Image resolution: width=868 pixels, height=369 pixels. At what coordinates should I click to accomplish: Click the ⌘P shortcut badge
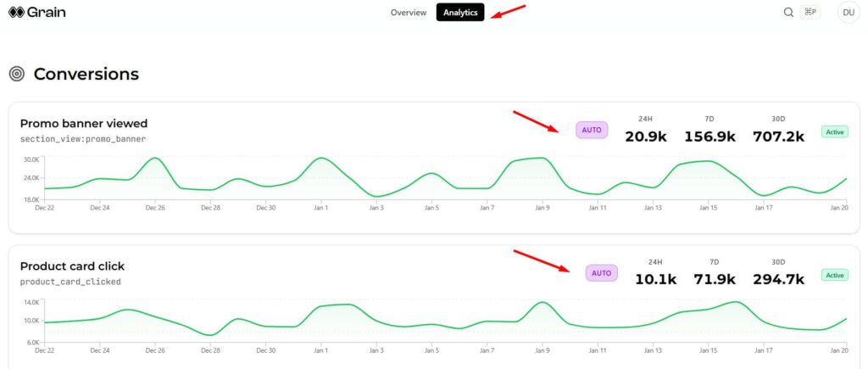click(810, 12)
